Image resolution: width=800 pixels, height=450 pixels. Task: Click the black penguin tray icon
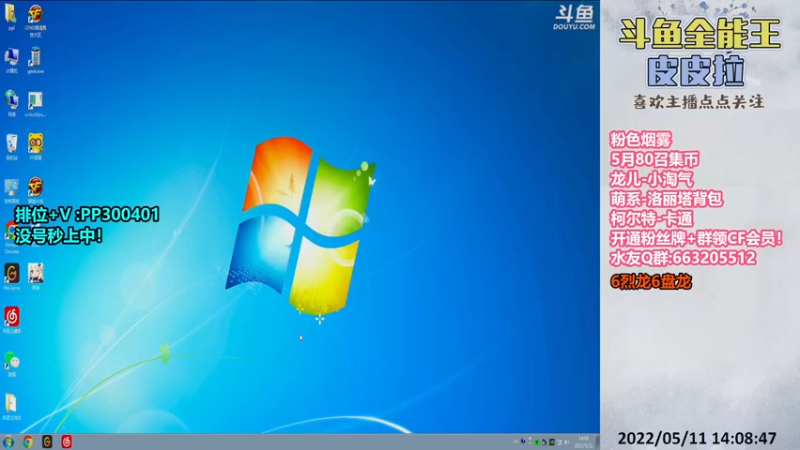pyautogui.click(x=544, y=442)
